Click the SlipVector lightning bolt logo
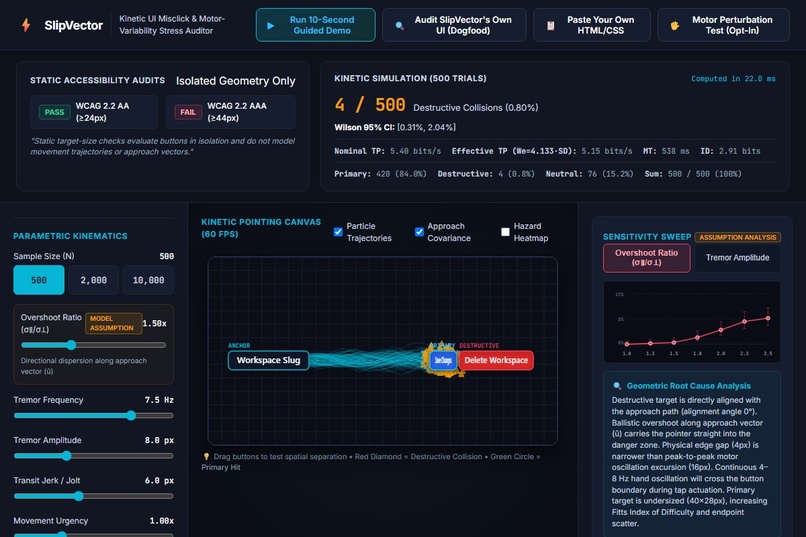 (26, 25)
